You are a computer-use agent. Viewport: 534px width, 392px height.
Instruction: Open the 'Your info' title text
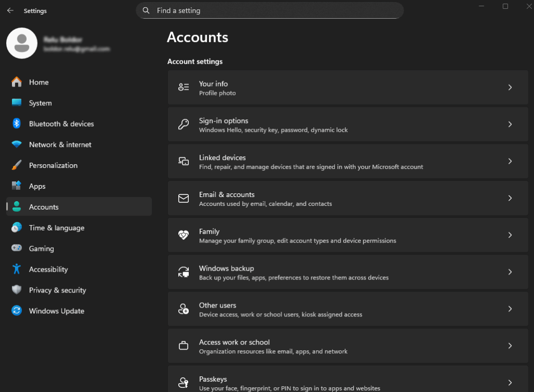(x=213, y=84)
